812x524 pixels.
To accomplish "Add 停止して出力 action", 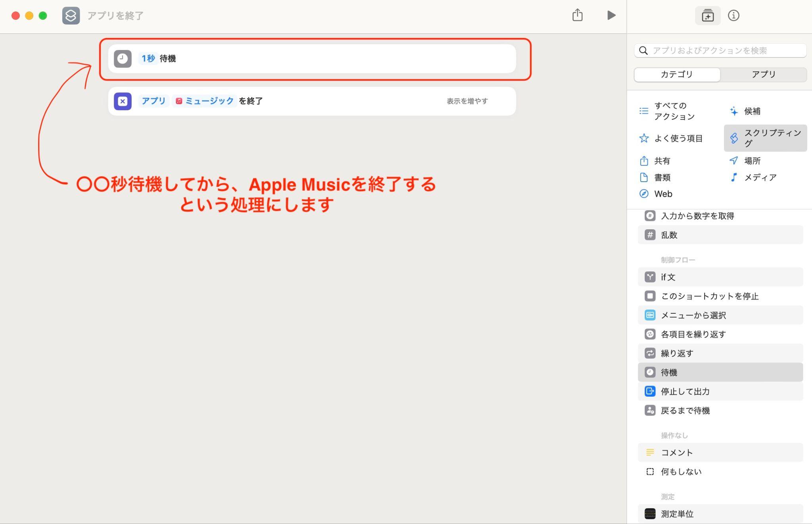I will [x=720, y=391].
